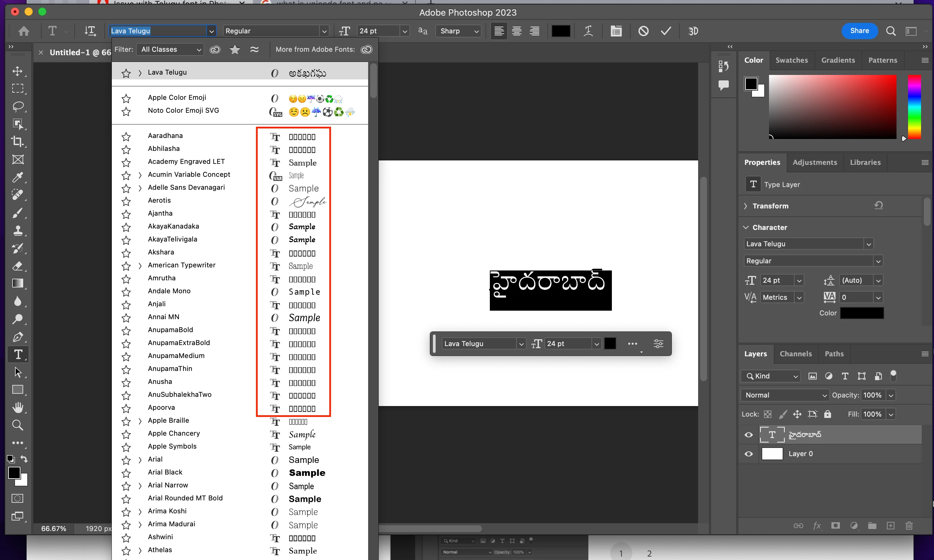Switch to the Swatches tab
The image size is (934, 560).
(x=792, y=60)
